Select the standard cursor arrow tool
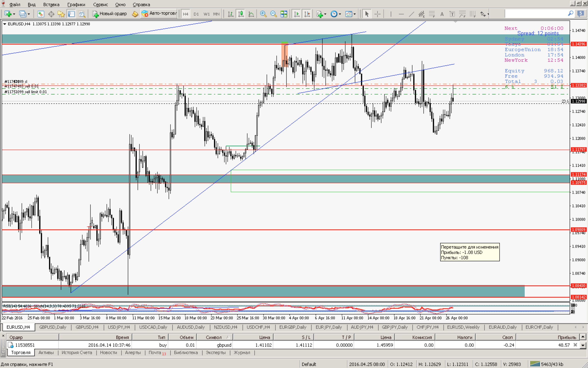588x368 pixels. (x=367, y=14)
